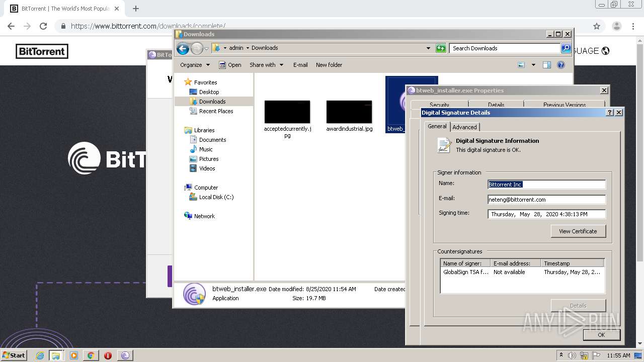Open Local Disk (C:)

tap(216, 197)
